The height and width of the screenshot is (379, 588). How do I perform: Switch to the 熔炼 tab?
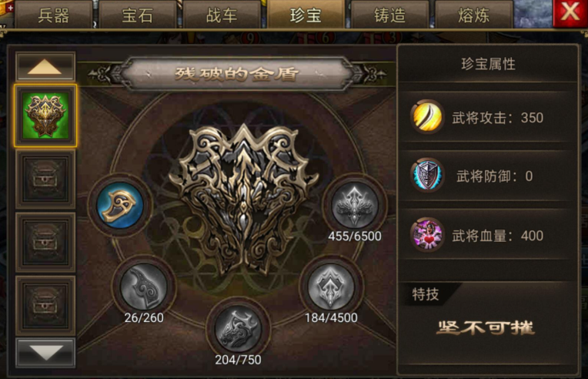click(473, 15)
